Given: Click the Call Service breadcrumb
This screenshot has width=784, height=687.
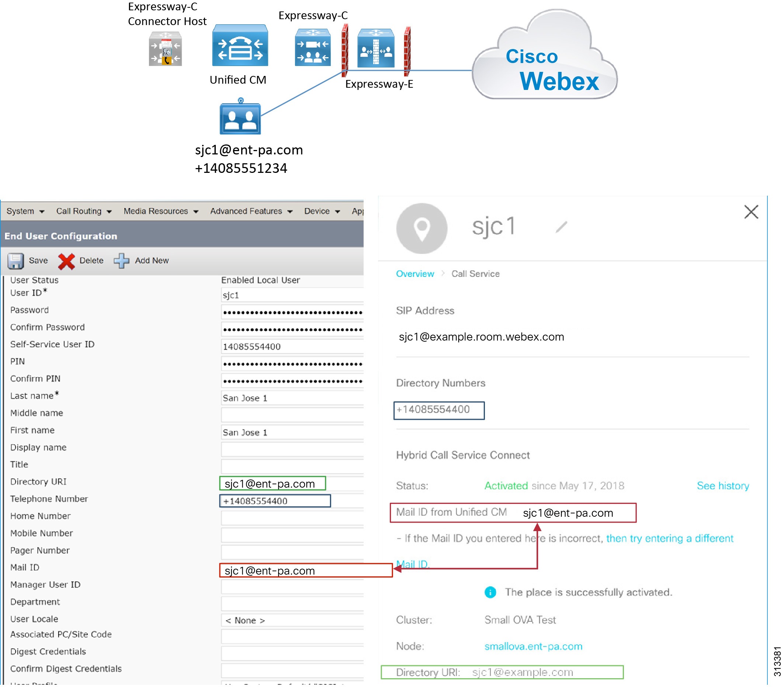Looking at the screenshot, I should [x=476, y=274].
